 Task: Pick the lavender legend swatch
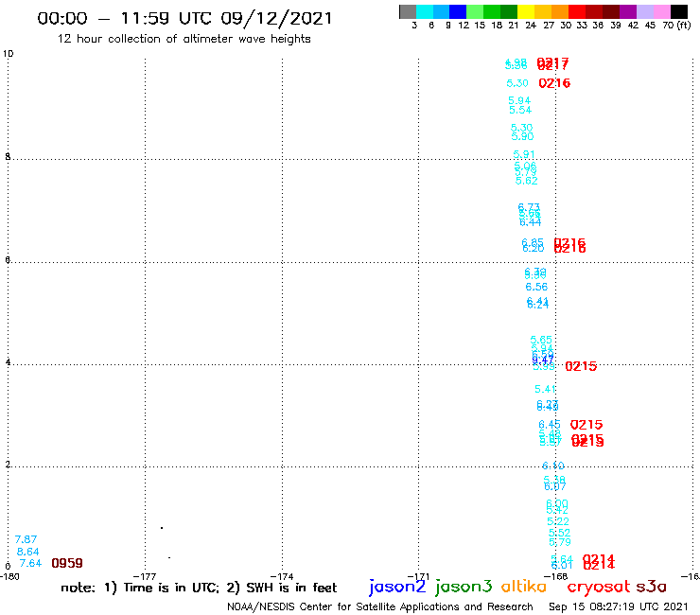pos(645,11)
